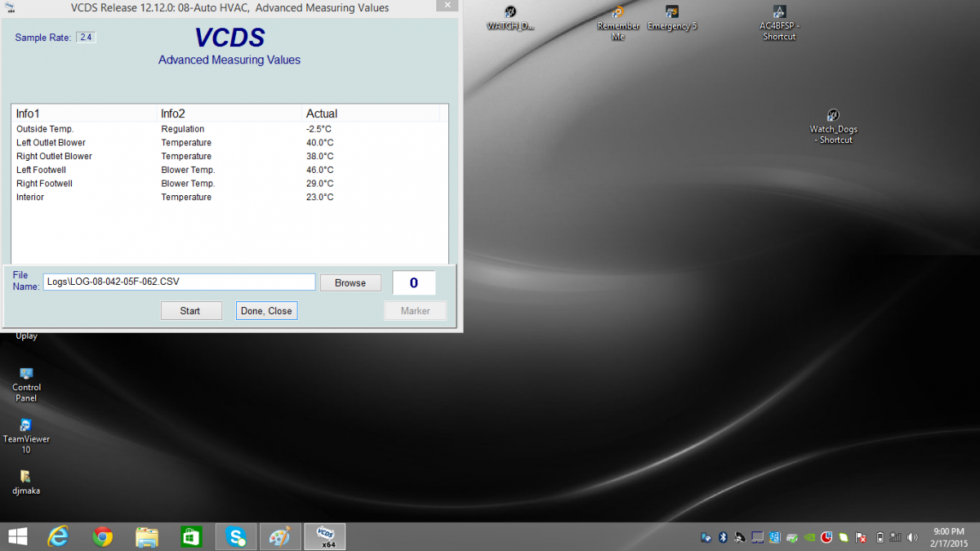Launch Google Chrome from the taskbar
The image size is (980, 551).
(x=102, y=536)
